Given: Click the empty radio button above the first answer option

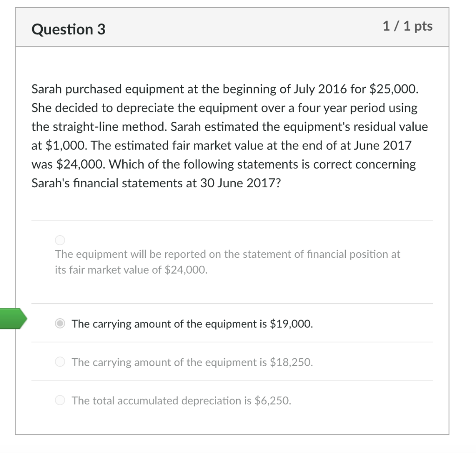Looking at the screenshot, I should coord(59,240).
